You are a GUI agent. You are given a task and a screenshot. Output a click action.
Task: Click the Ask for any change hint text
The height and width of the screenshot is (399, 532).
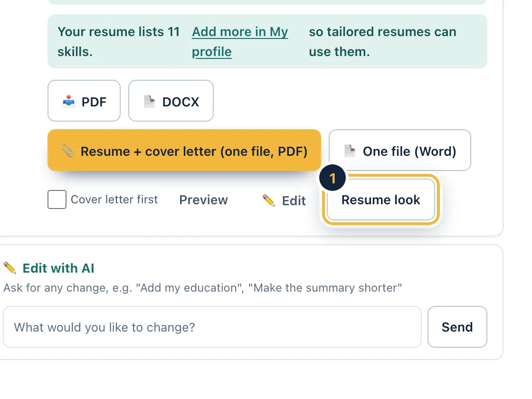202,288
